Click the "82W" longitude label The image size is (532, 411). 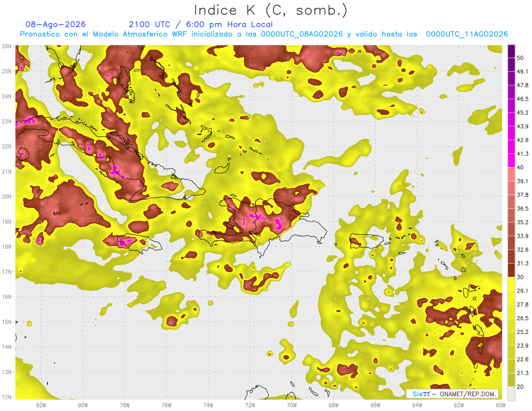[x=41, y=405]
